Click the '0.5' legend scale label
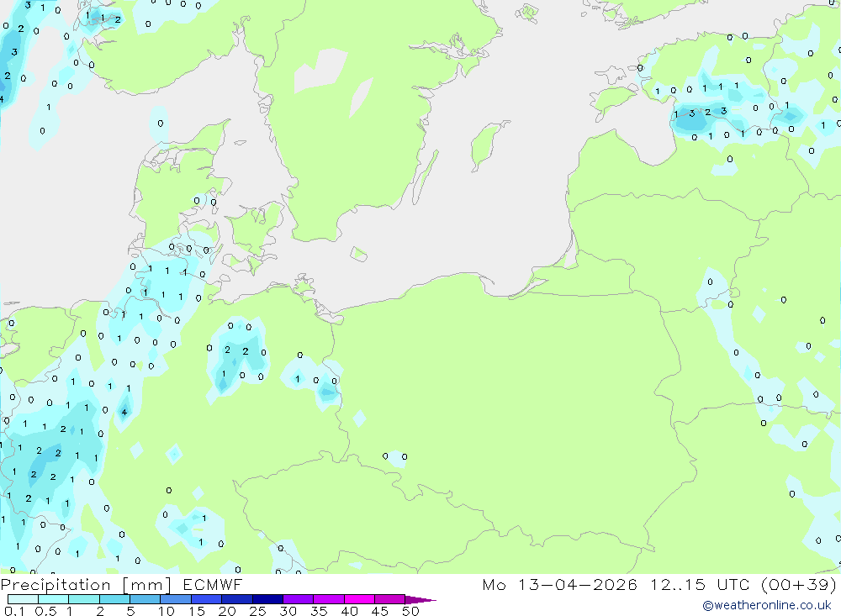841x616 pixels. (x=45, y=611)
